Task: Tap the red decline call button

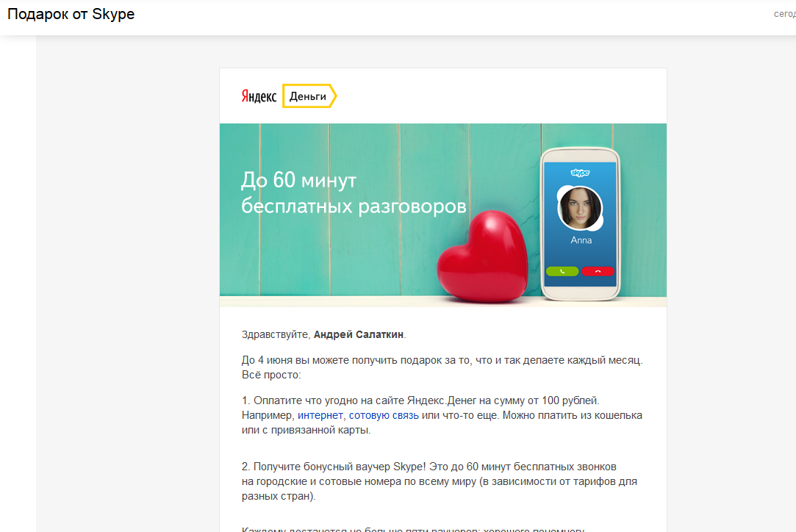Action: tap(598, 272)
